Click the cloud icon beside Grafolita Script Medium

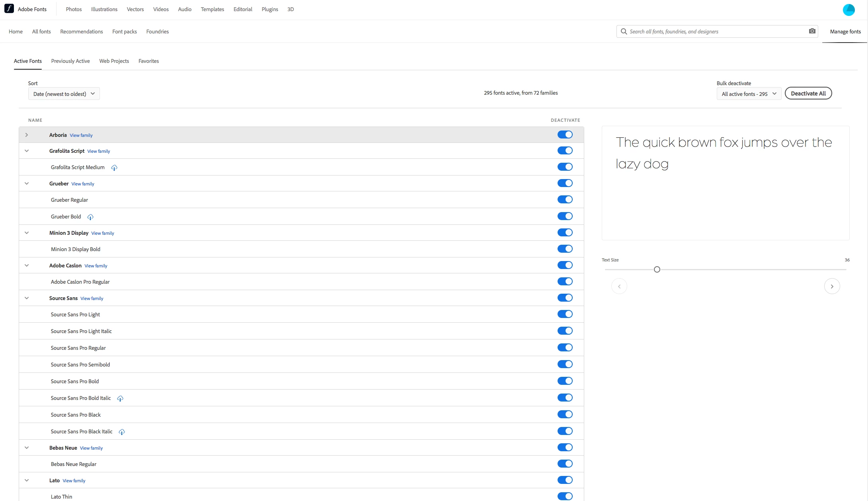coord(114,168)
